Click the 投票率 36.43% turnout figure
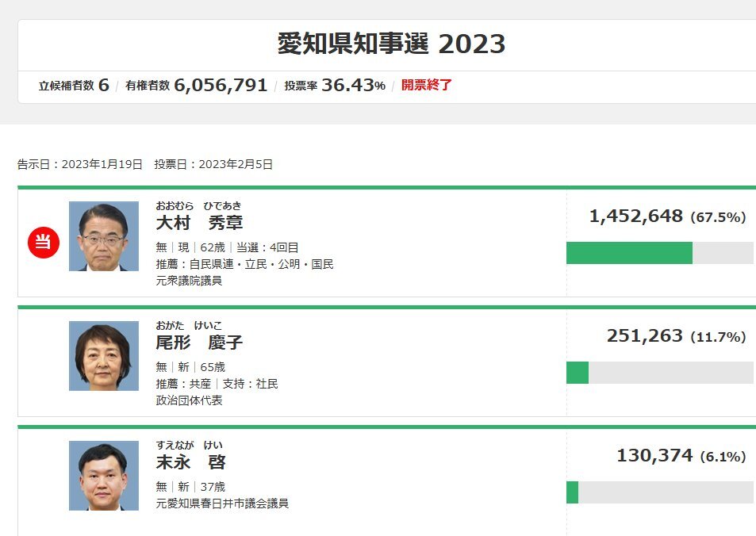Viewport: 756px width, 536px height. click(335, 86)
